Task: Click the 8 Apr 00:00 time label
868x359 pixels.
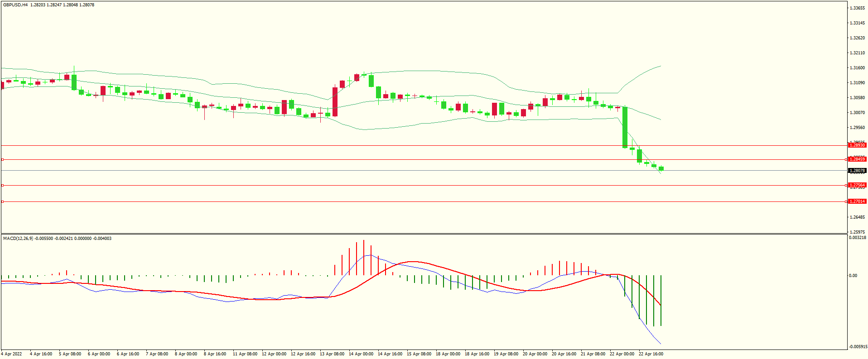Action: pyautogui.click(x=186, y=354)
